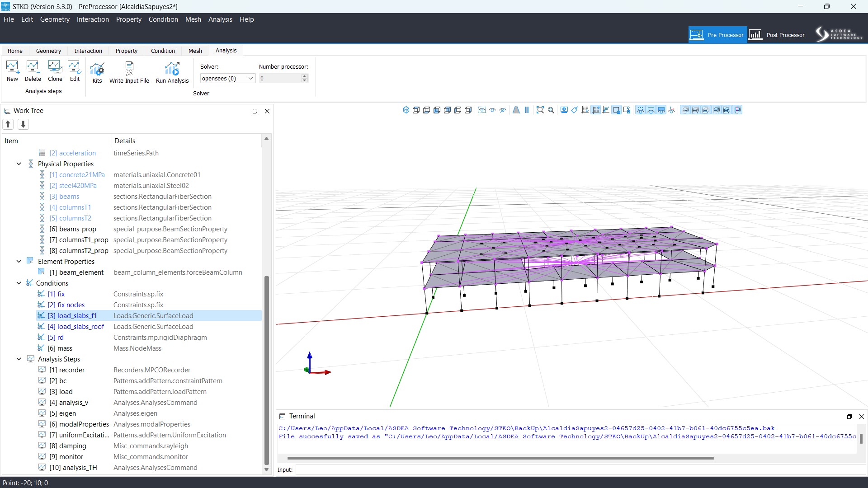This screenshot has width=868, height=488.
Task: Toggle the first selection filter button
Action: point(685,110)
